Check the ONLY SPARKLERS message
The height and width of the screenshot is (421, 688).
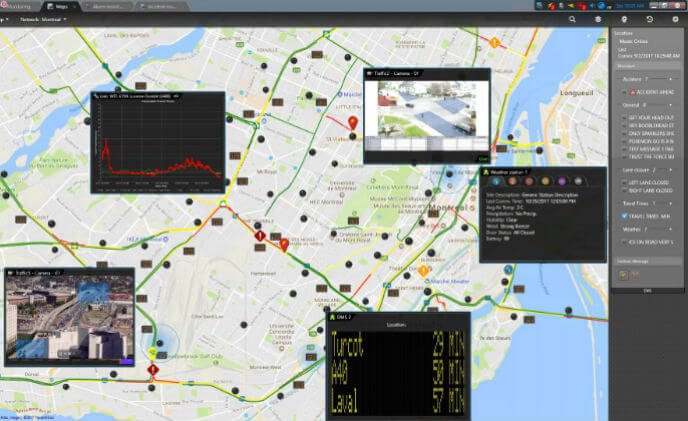(x=624, y=133)
